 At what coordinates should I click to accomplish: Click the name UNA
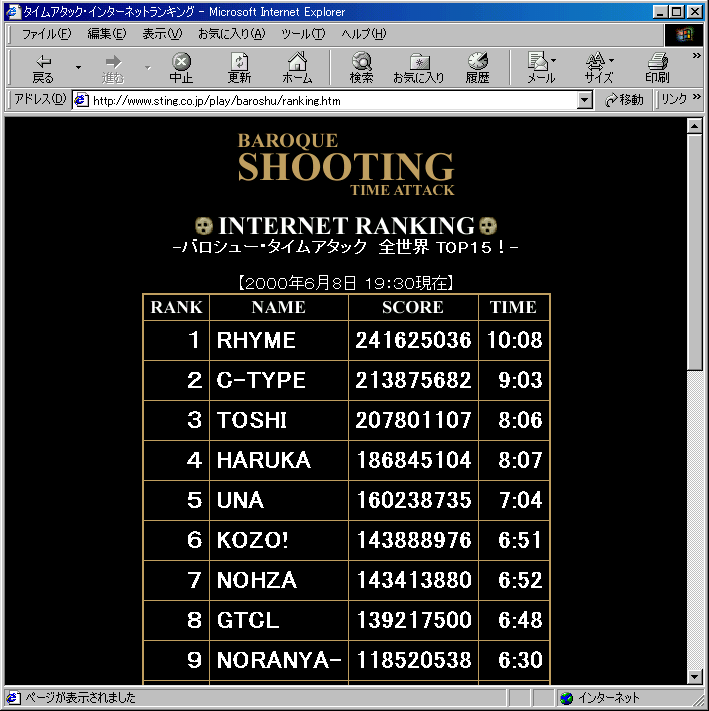pos(240,500)
